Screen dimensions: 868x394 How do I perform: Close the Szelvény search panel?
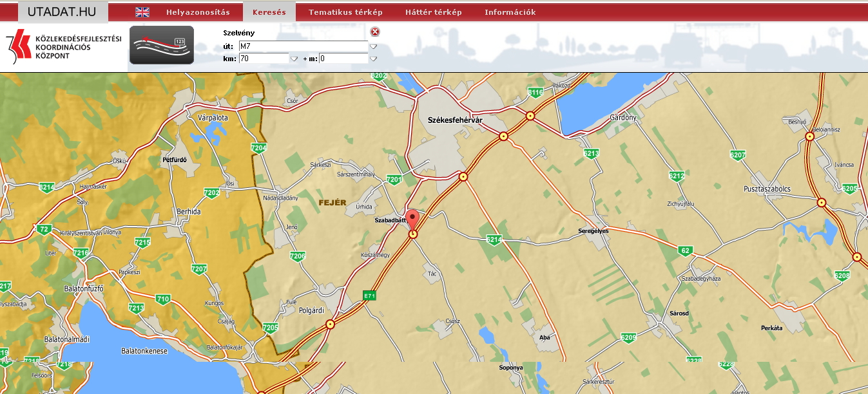(375, 32)
